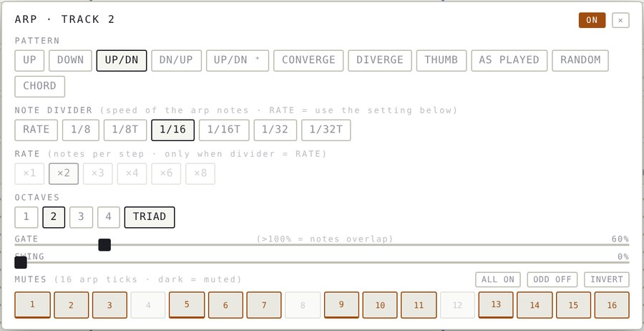Image resolution: width=644 pixels, height=331 pixels.
Task: Set note divider to RATE
Action: coord(36,130)
